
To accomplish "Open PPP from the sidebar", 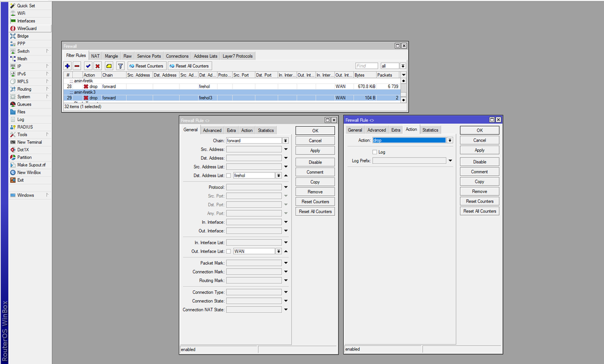I will (21, 44).
